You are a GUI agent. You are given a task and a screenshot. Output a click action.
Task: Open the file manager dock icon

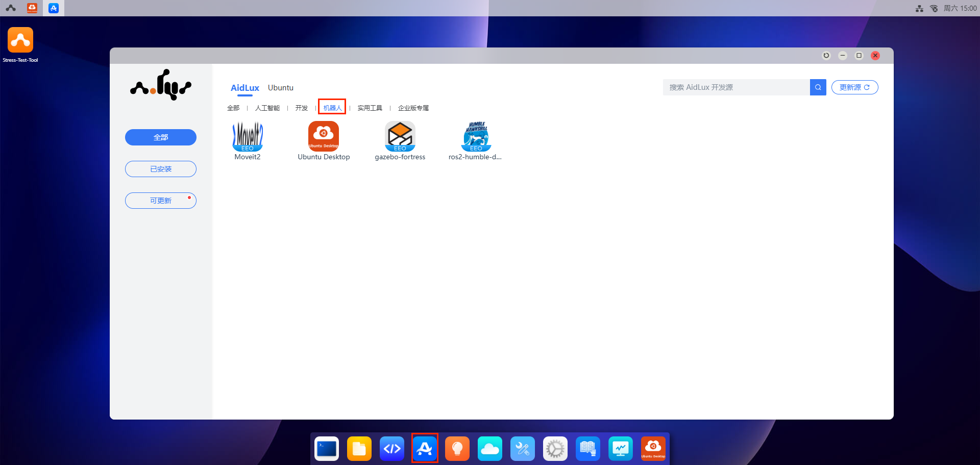pyautogui.click(x=359, y=449)
